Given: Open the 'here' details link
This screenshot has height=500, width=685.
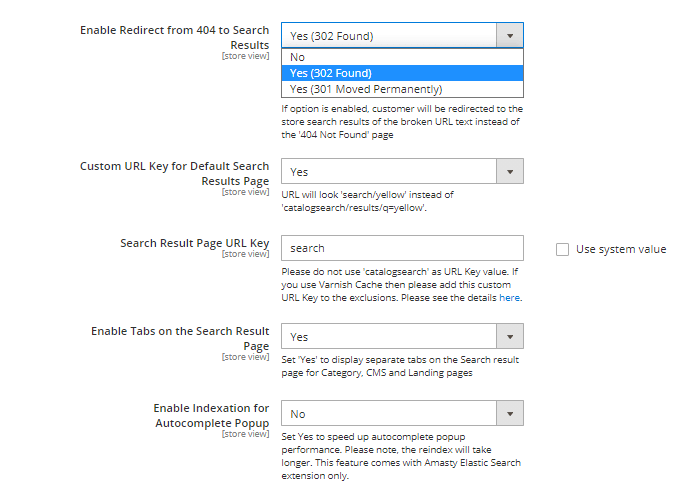Looking at the screenshot, I should tap(509, 298).
